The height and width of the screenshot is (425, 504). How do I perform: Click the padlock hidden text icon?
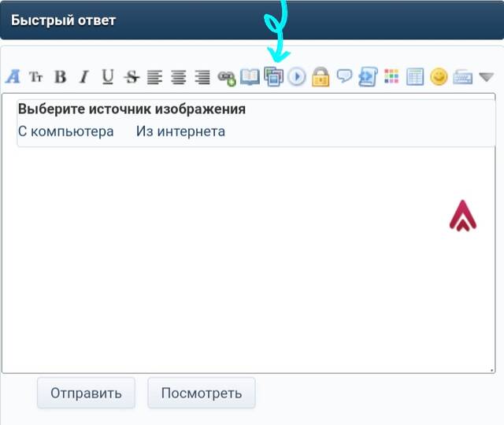(321, 77)
